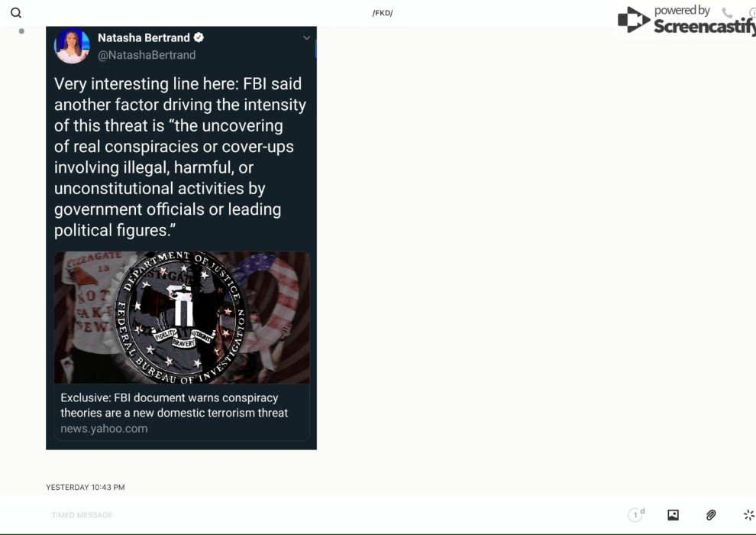The height and width of the screenshot is (535, 756).
Task: Click the gray dot beside the message
Action: tap(21, 31)
